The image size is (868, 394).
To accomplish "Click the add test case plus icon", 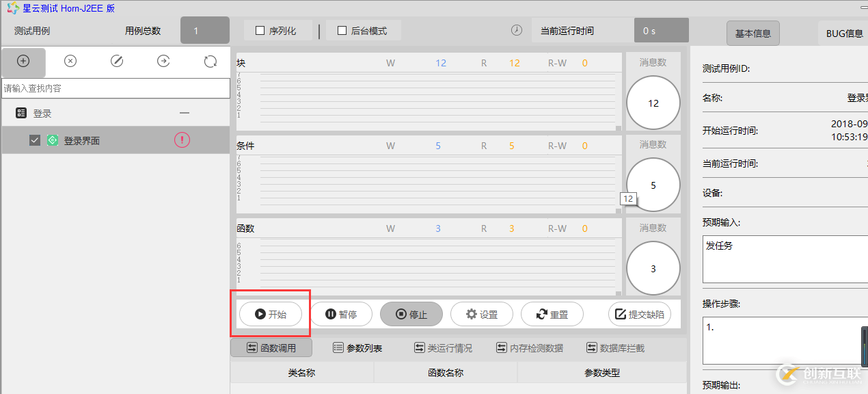I will click(x=23, y=62).
